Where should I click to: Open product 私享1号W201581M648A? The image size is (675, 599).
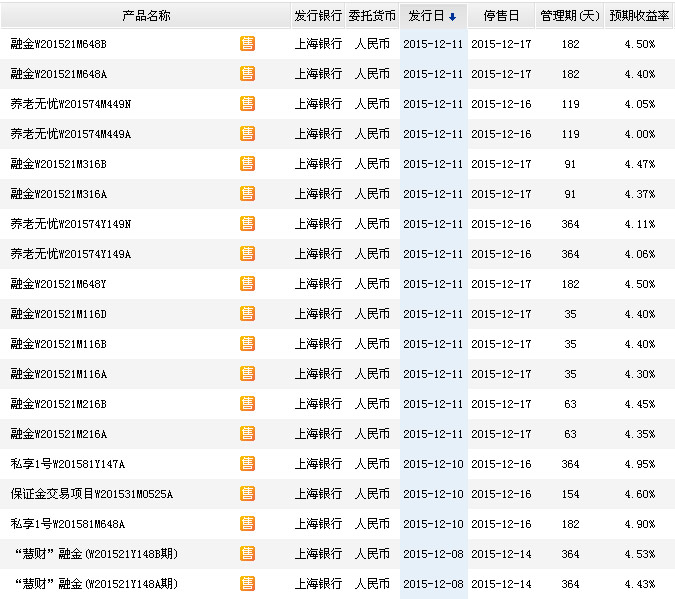click(68, 524)
